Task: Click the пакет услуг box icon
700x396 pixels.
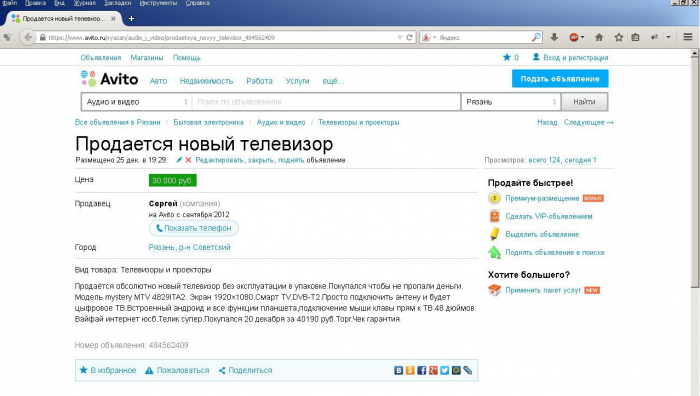Action: coord(494,290)
